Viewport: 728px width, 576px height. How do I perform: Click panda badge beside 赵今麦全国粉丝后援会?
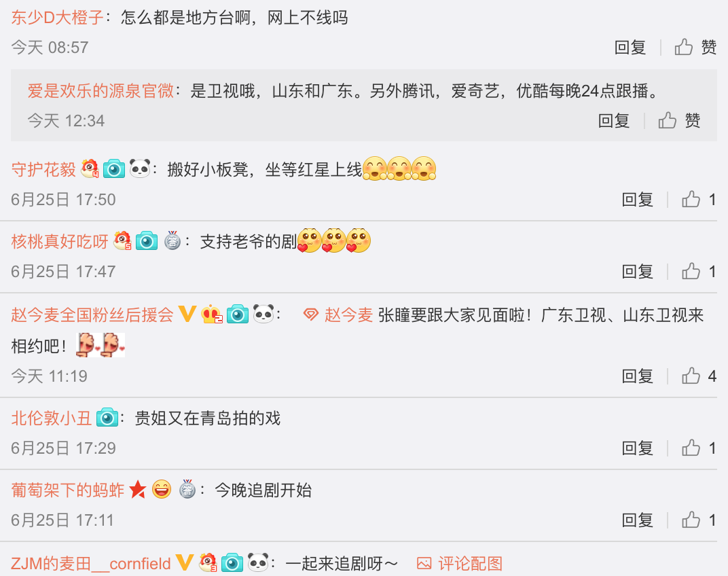pos(263,314)
